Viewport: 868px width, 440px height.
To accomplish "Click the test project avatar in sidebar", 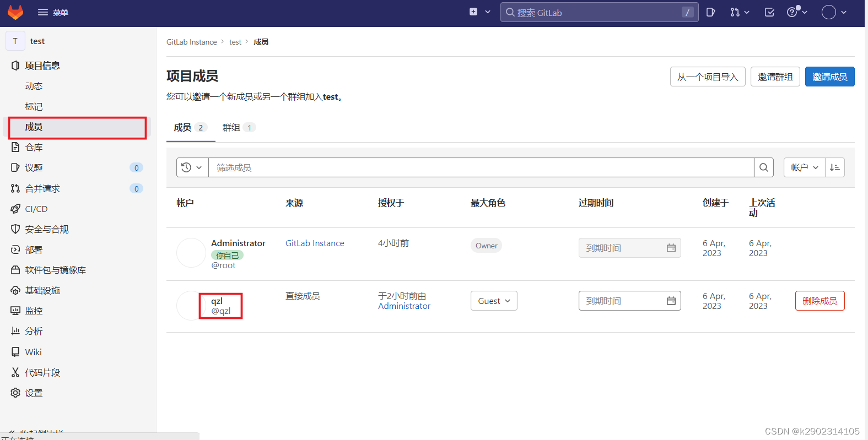I will pyautogui.click(x=15, y=41).
